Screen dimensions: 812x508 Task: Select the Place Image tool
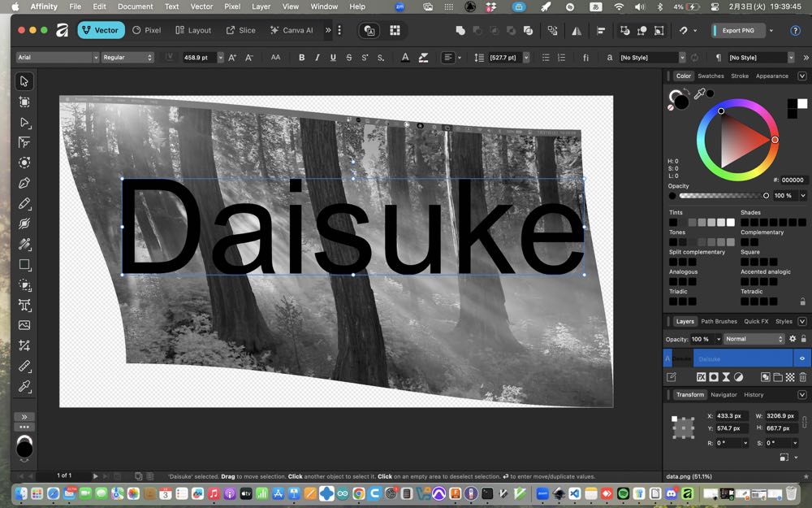tap(24, 325)
